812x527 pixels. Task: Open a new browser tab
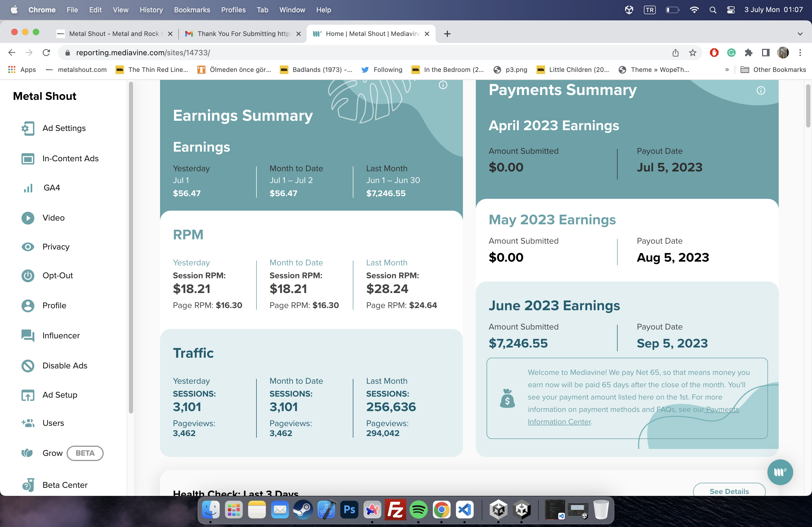click(x=447, y=34)
